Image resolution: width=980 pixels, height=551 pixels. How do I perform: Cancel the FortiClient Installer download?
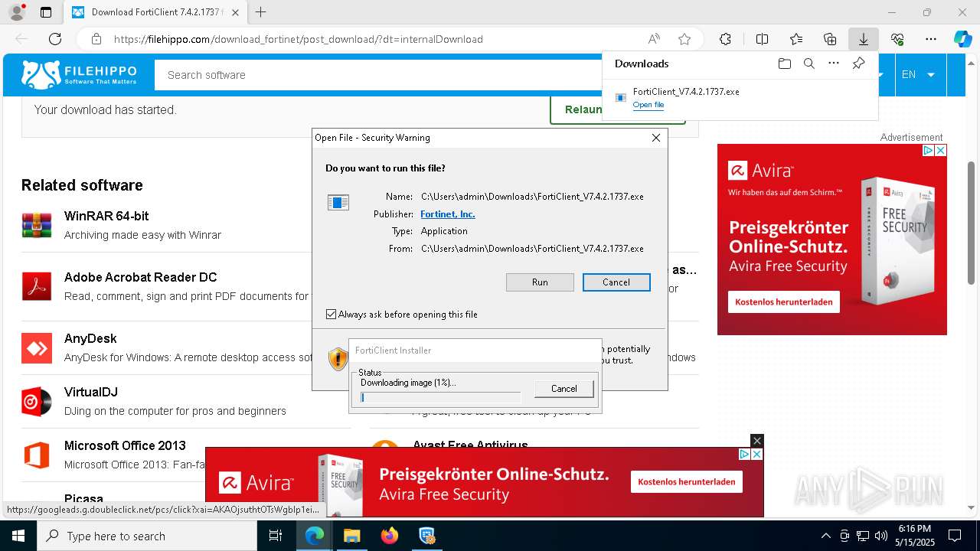pyautogui.click(x=564, y=389)
